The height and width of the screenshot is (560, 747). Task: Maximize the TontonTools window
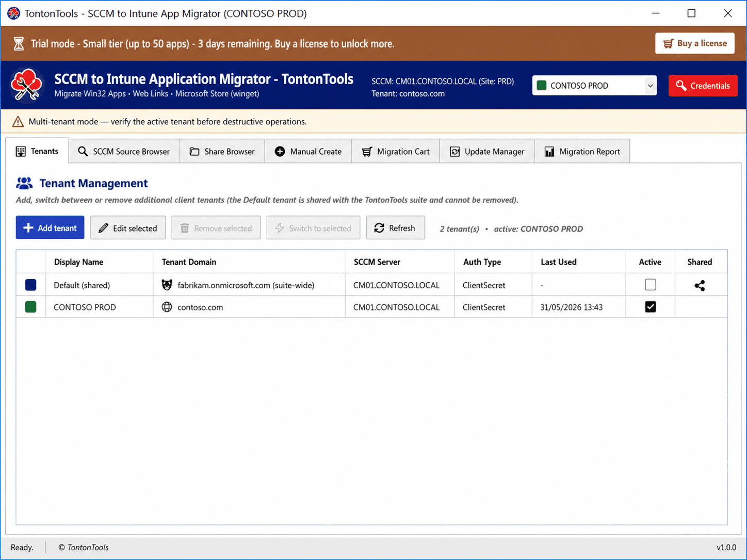691,13
